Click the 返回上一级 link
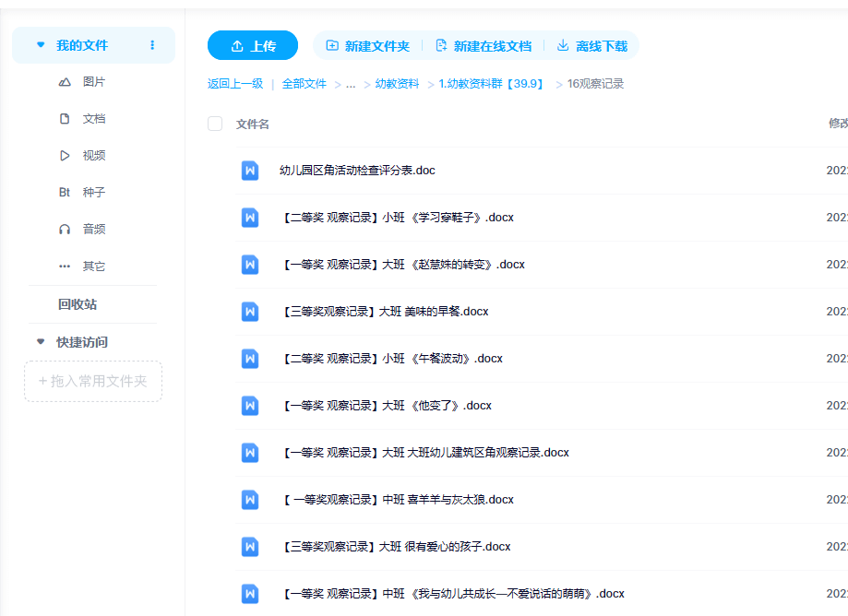848x616 pixels. tap(235, 84)
